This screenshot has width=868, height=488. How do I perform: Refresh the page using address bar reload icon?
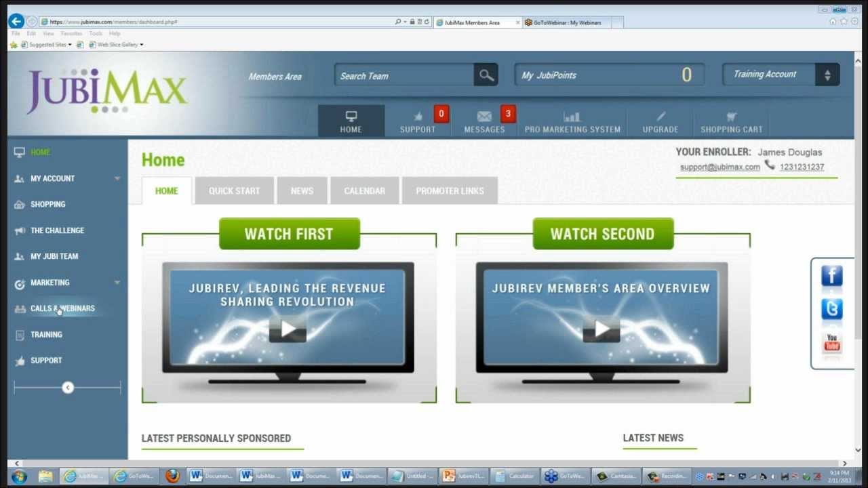[427, 22]
